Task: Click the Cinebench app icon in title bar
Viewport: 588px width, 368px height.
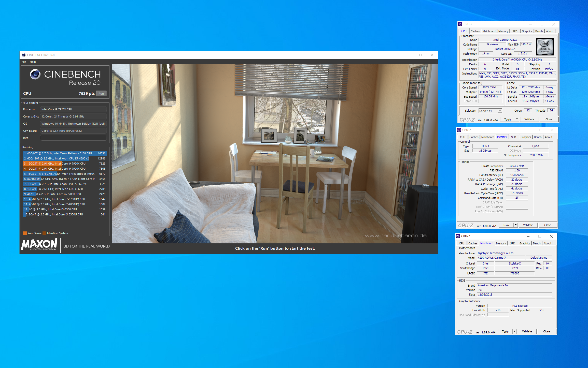Action: [x=24, y=55]
